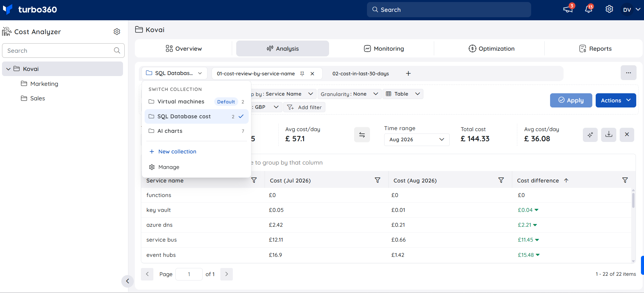The image size is (644, 293).
Task: Select the Marketing folder in sidebar
Action: pos(44,84)
